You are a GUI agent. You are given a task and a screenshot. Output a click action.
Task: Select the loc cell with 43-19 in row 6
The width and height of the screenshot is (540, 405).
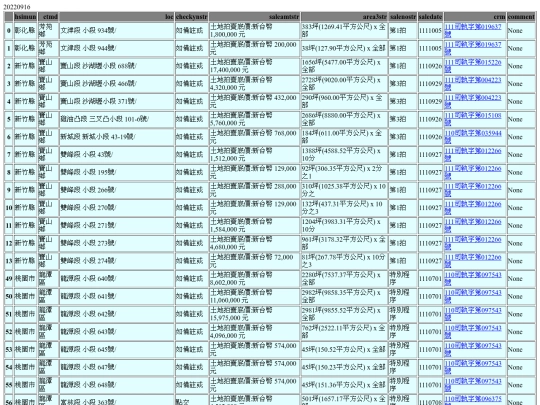tap(117, 137)
